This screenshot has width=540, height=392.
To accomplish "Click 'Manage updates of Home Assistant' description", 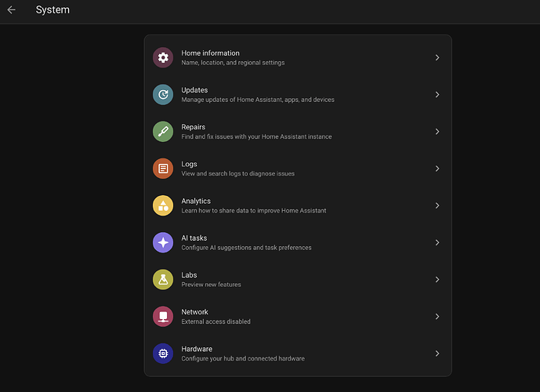I will (x=258, y=100).
